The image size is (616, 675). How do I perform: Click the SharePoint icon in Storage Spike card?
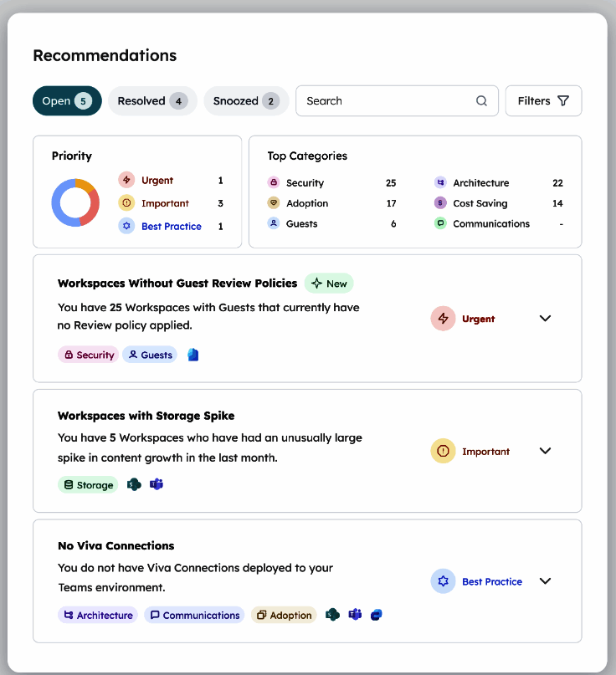pos(134,484)
